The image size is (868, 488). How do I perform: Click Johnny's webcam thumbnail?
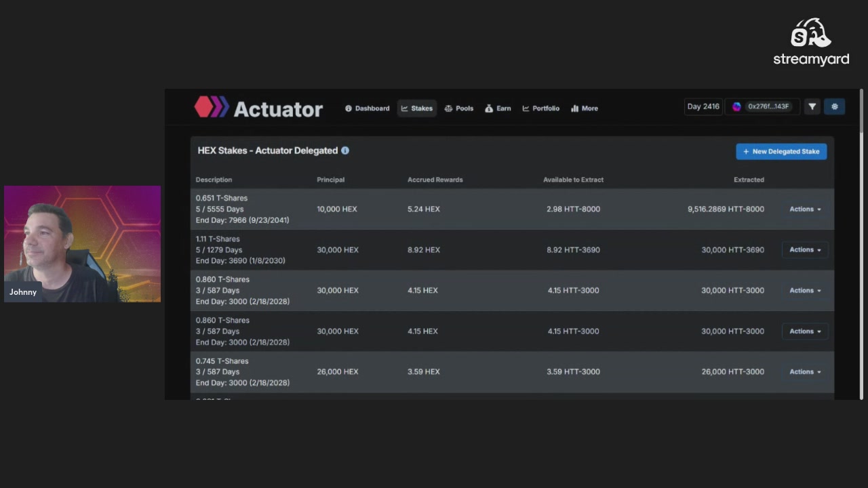click(82, 243)
